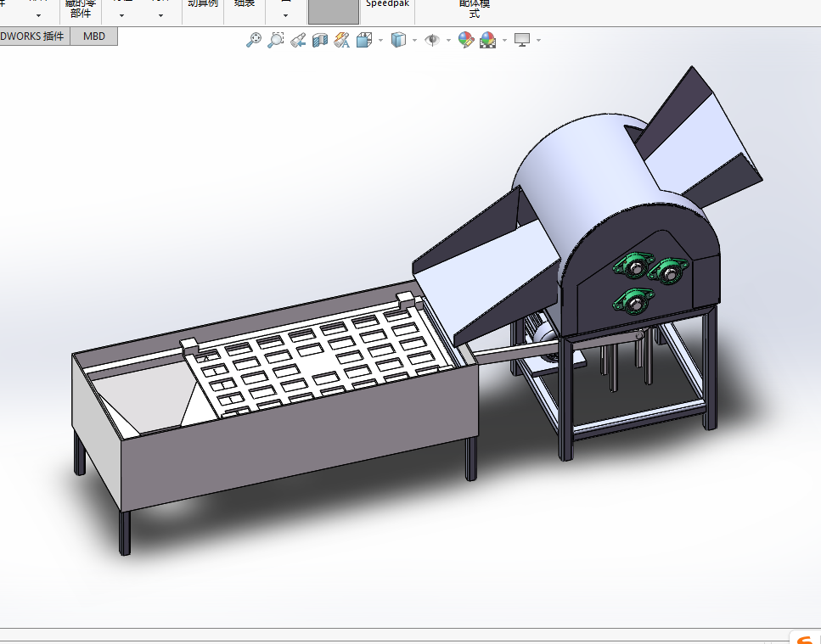Expand the Display Style dropdown arrow
The width and height of the screenshot is (821, 644).
pyautogui.click(x=414, y=40)
